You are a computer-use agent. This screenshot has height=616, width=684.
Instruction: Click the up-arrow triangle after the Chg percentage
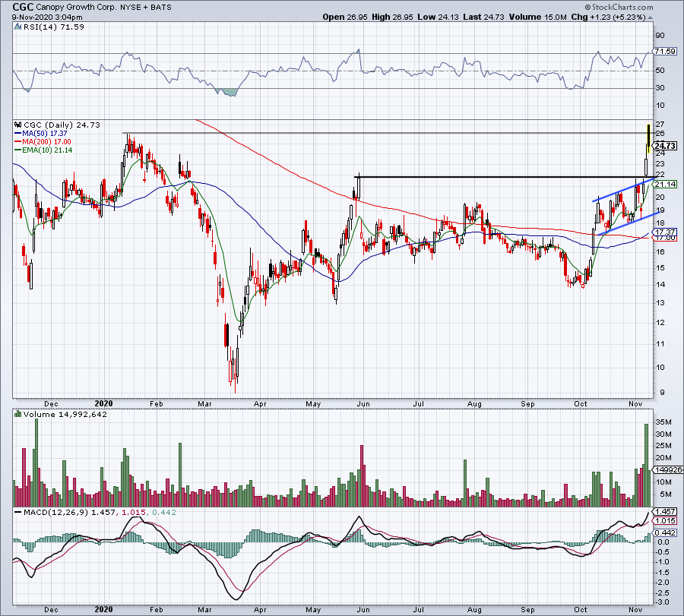pyautogui.click(x=651, y=18)
